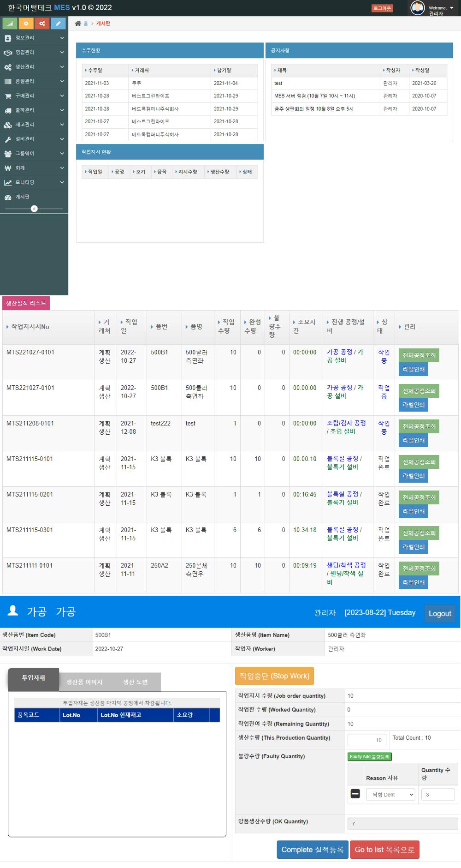
Task: Click the green bar chart shortcut icon
Action: [x=10, y=24]
